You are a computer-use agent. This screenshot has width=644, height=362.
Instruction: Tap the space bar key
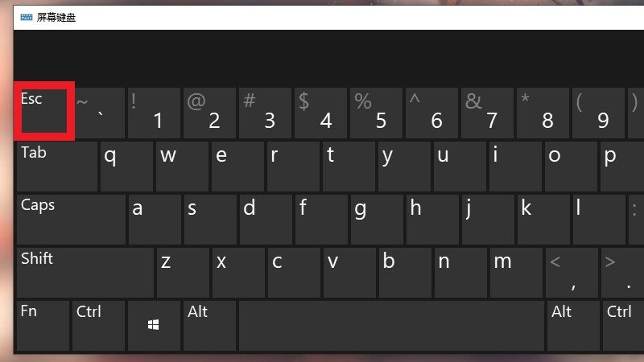391,326
